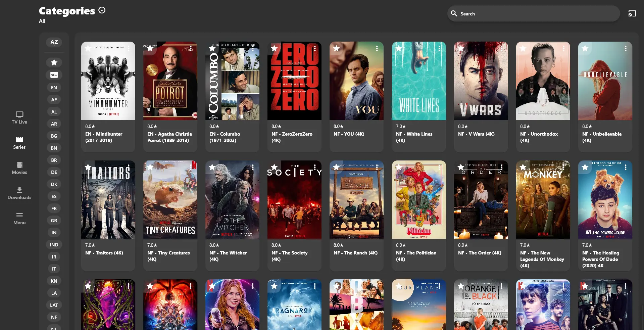Open the Menu panel
644x330 pixels.
point(19,218)
